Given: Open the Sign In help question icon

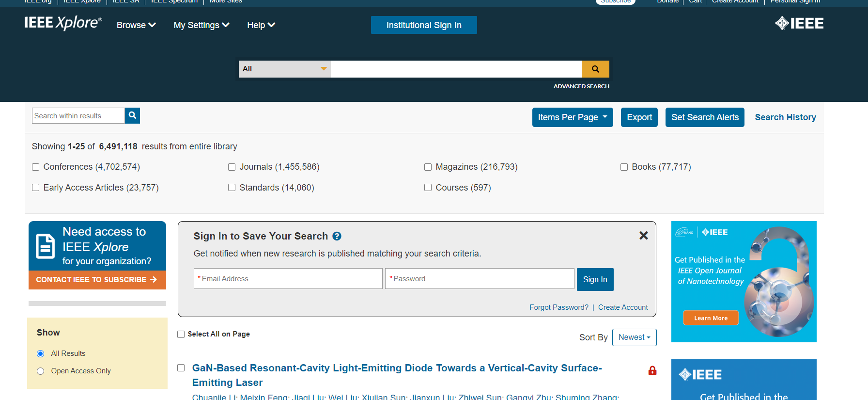Looking at the screenshot, I should 337,236.
